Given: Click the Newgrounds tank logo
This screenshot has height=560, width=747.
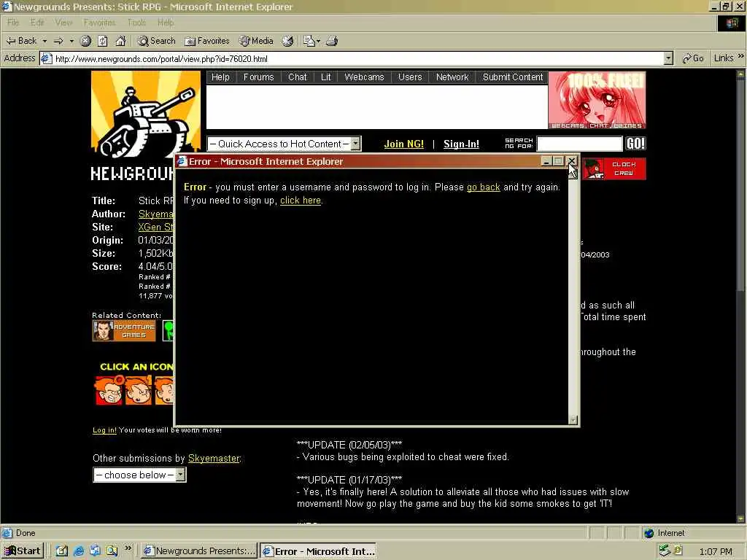Looking at the screenshot, I should (x=146, y=114).
